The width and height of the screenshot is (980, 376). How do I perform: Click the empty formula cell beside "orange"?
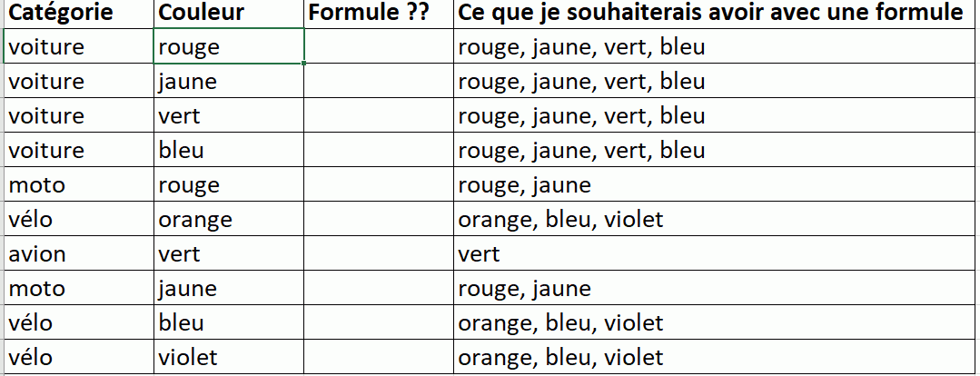[x=378, y=219]
